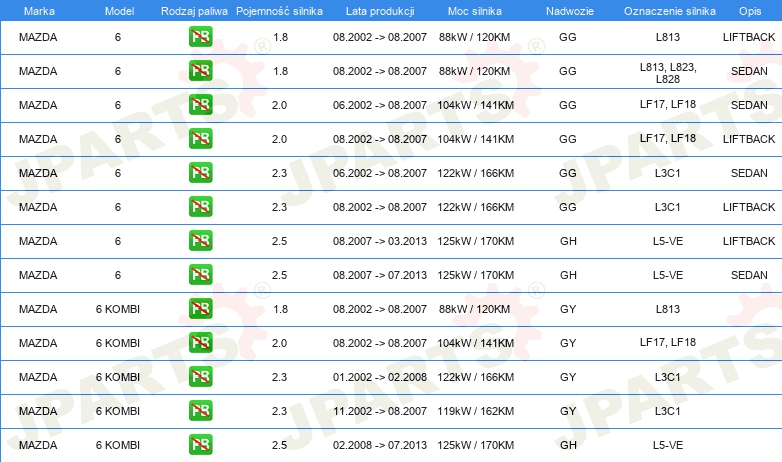The width and height of the screenshot is (782, 462).
Task: Select 'L3C1' engine code in the 2.3 SEDAN row
Action: click(x=668, y=173)
